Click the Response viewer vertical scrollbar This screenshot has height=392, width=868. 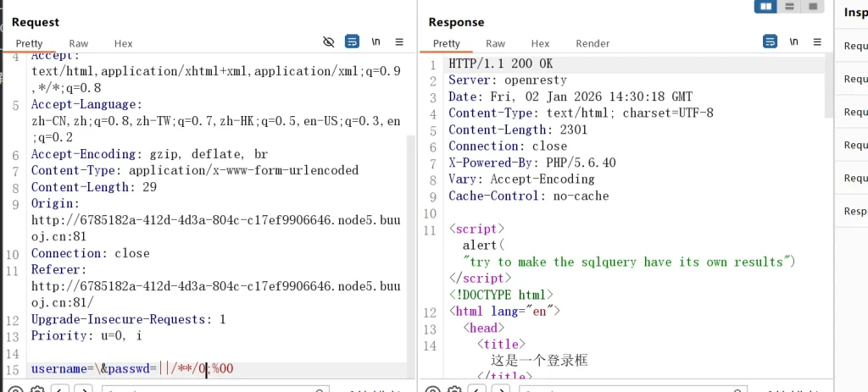coord(828,212)
